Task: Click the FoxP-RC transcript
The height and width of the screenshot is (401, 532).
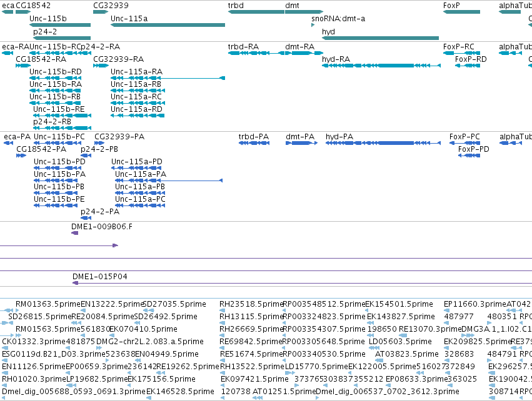Action: [x=461, y=53]
